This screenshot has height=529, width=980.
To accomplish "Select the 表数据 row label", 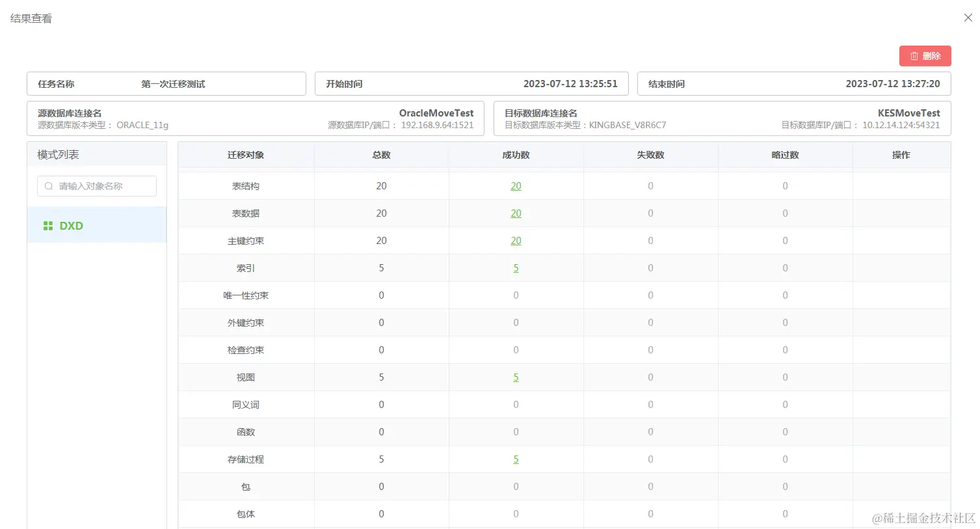I will [x=246, y=213].
